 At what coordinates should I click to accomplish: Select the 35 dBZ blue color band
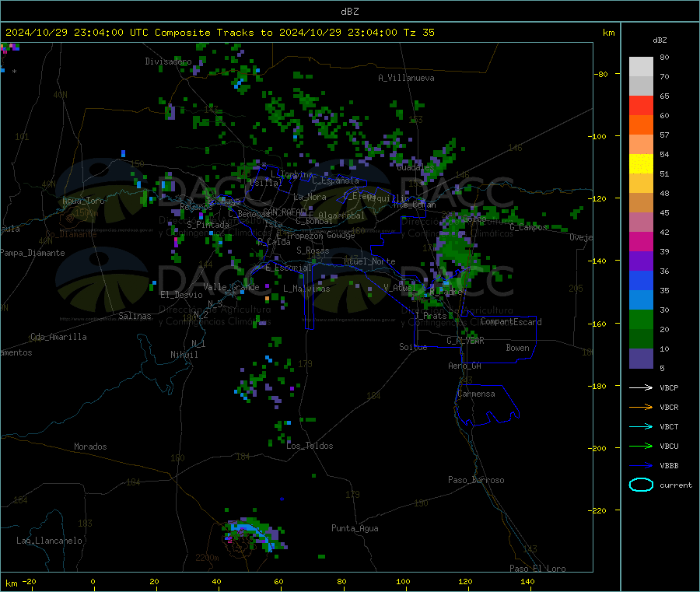(641, 300)
